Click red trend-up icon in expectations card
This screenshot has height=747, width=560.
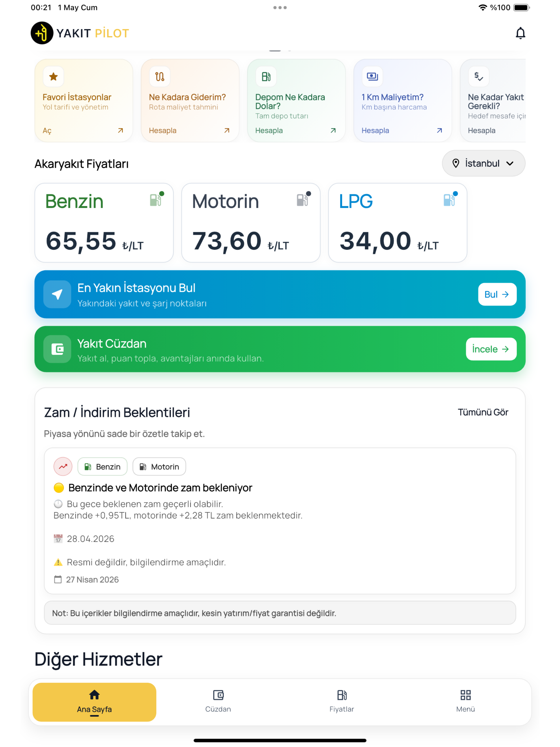point(63,466)
